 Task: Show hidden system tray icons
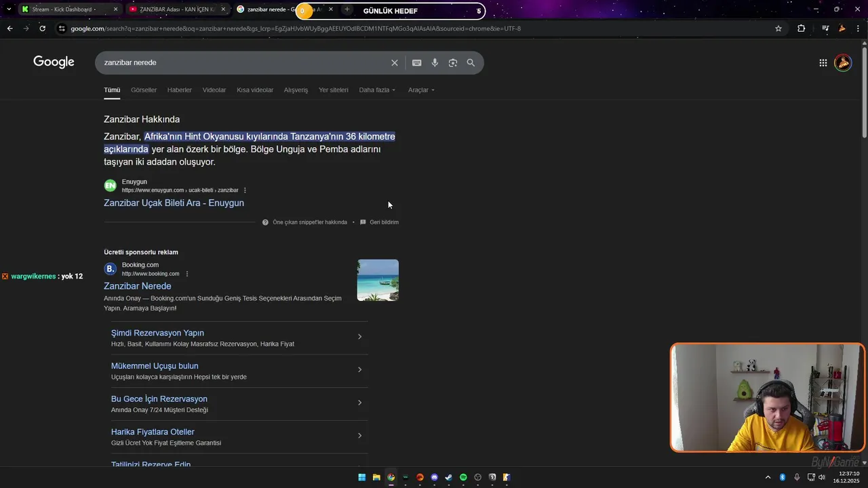pyautogui.click(x=768, y=477)
